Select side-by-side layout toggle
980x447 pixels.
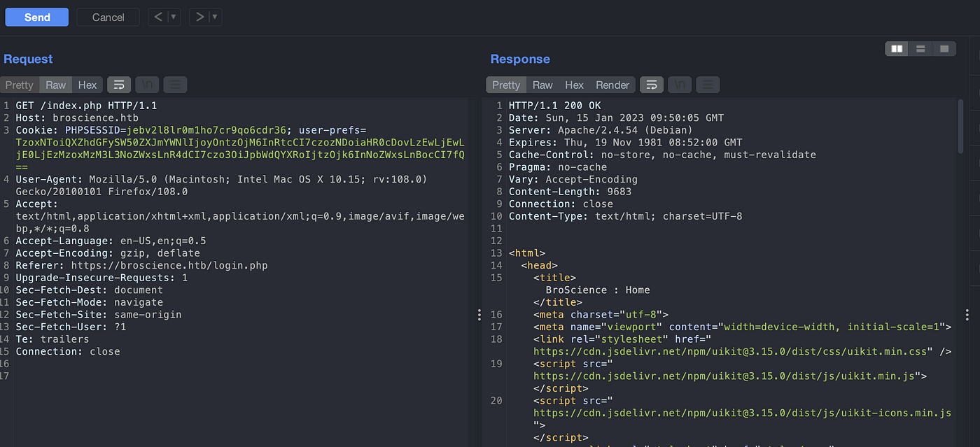tap(897, 48)
